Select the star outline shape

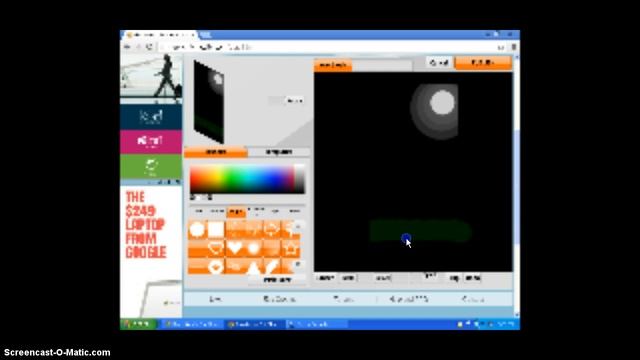point(291,248)
